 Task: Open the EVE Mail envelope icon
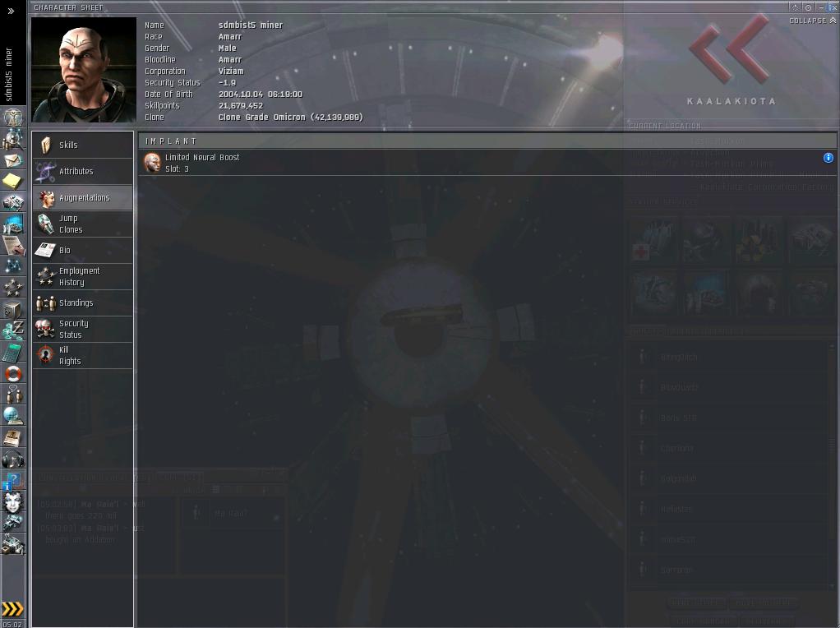(12, 160)
